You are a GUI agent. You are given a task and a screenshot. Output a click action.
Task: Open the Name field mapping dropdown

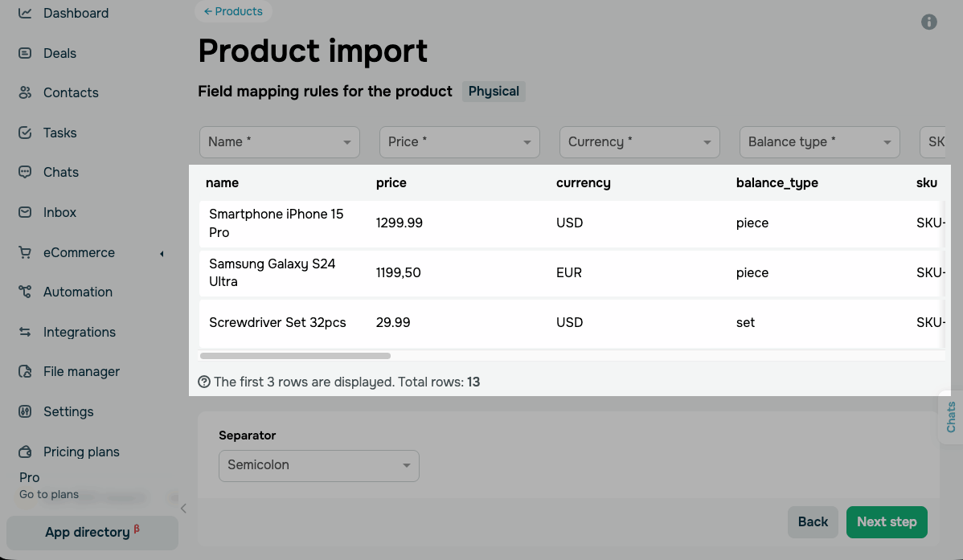tap(280, 142)
